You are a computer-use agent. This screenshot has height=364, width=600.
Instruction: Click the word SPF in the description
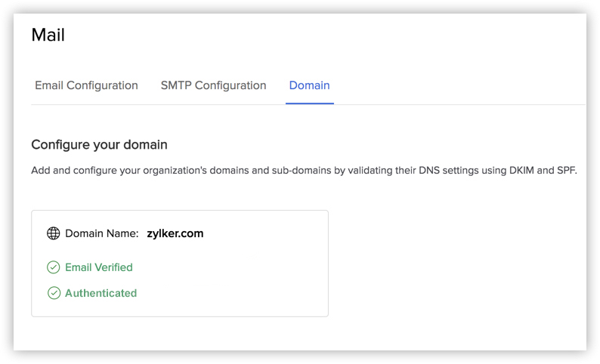(566, 170)
